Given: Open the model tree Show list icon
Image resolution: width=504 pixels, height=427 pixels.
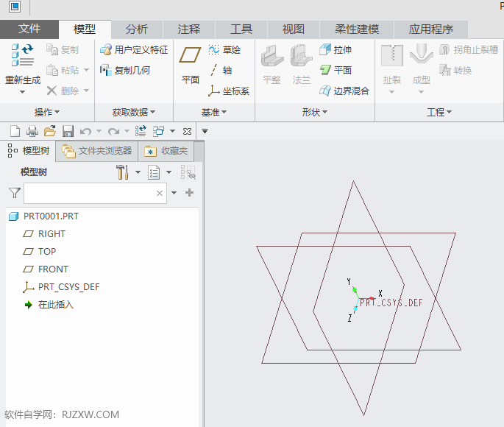Looking at the screenshot, I should click(x=154, y=172).
